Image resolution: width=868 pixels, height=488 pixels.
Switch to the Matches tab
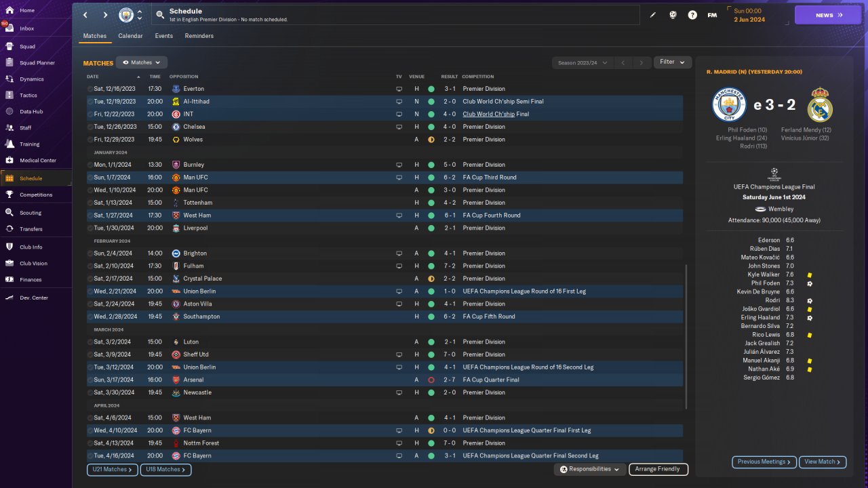pyautogui.click(x=95, y=36)
